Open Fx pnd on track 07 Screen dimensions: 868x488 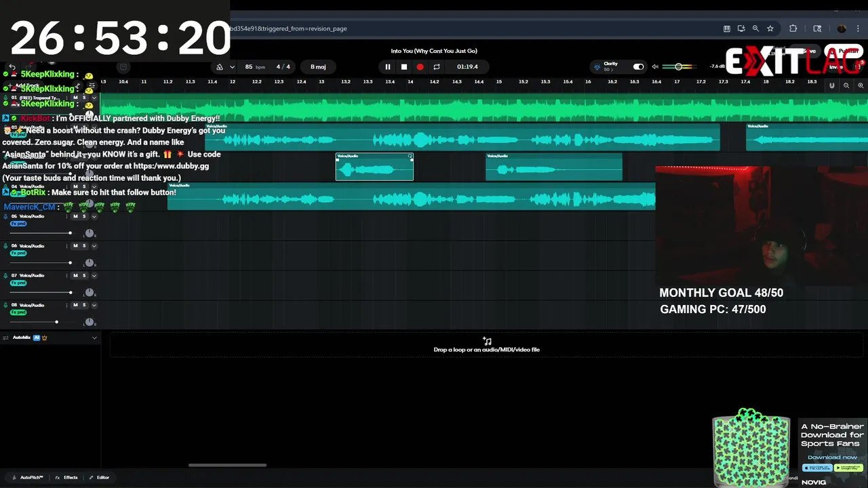pos(18,283)
